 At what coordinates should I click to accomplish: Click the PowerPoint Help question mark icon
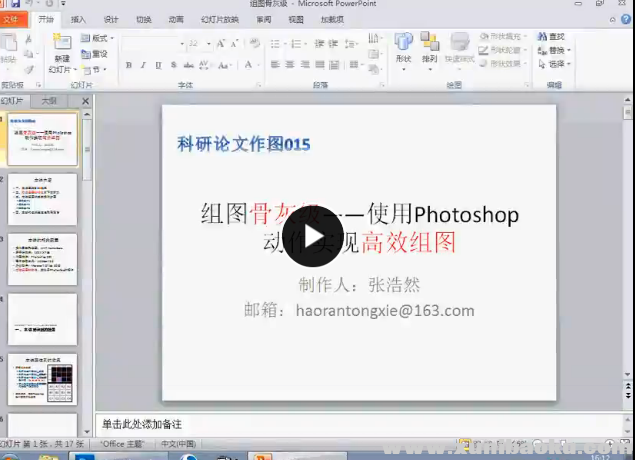pyautogui.click(x=626, y=19)
